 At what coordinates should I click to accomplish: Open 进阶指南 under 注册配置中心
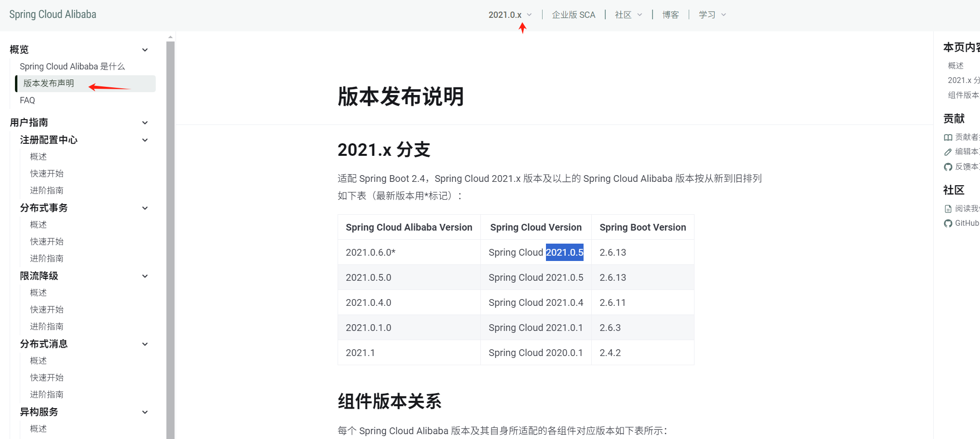click(47, 191)
